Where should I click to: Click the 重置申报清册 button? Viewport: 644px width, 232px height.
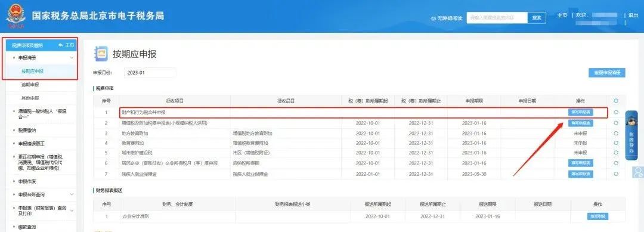click(x=606, y=73)
